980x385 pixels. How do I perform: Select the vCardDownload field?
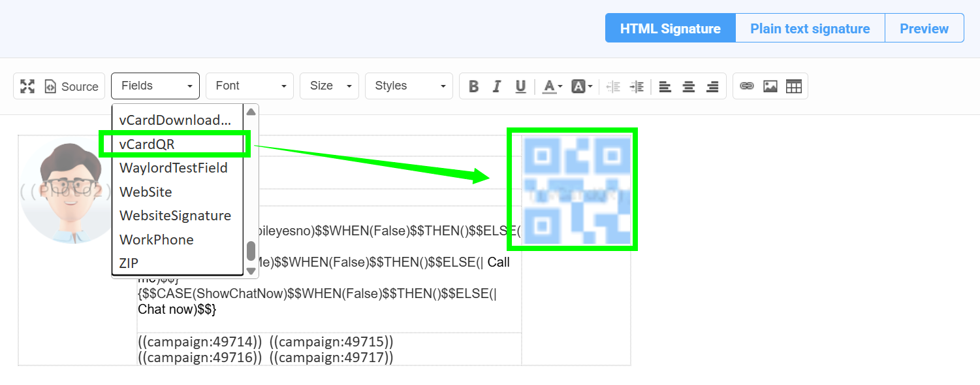(x=178, y=120)
